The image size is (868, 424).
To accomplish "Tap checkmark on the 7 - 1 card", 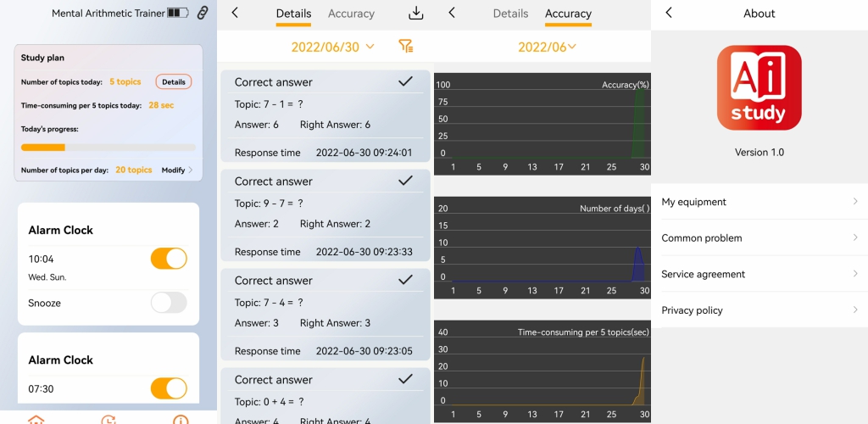I will tap(405, 81).
